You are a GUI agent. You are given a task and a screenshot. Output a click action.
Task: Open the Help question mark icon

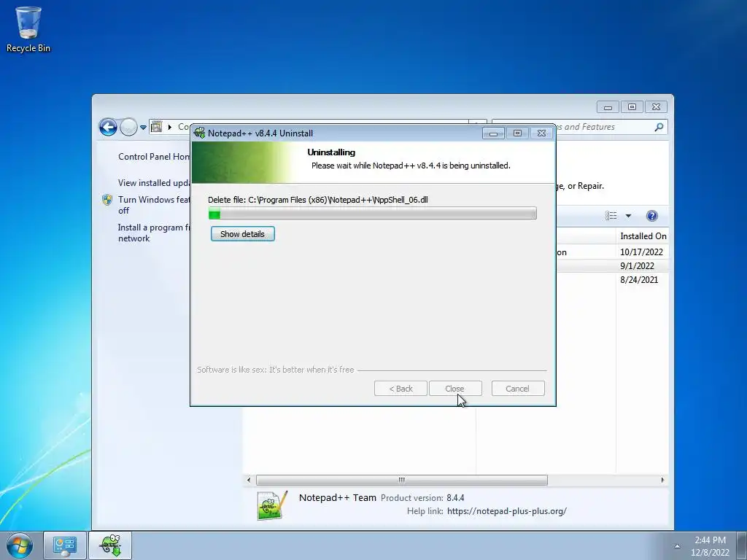pyautogui.click(x=651, y=216)
